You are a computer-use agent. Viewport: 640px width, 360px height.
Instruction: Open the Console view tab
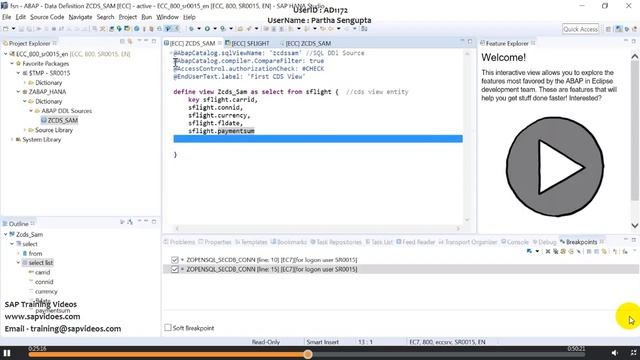click(515, 242)
